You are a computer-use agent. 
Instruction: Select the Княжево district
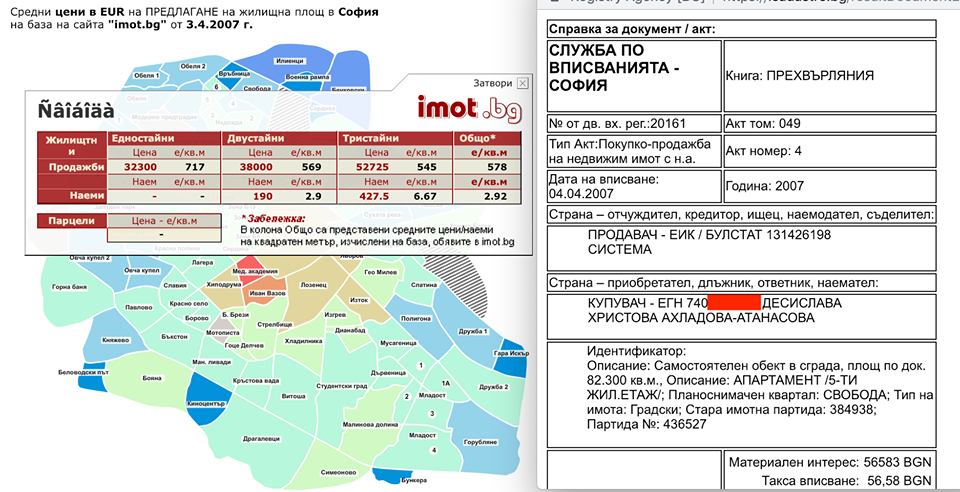click(x=116, y=340)
